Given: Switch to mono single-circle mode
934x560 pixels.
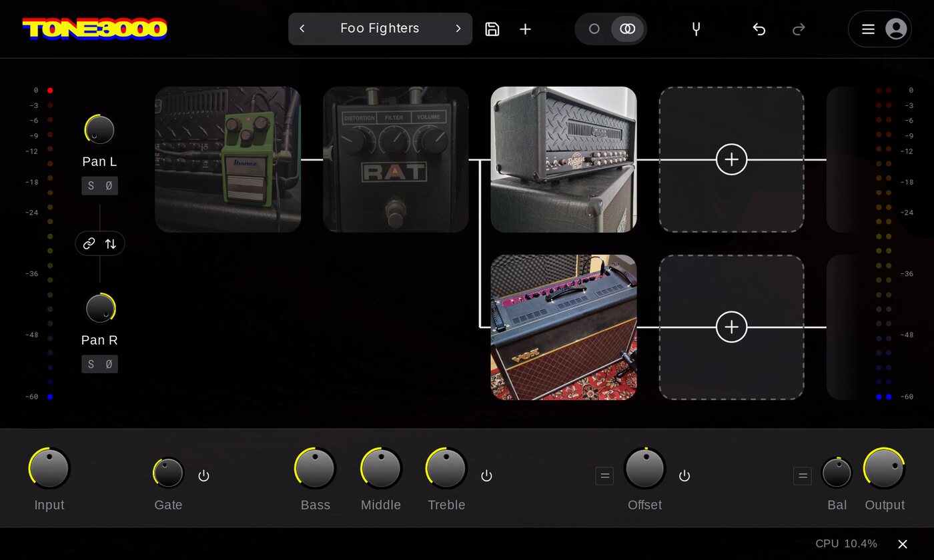Looking at the screenshot, I should [x=594, y=29].
